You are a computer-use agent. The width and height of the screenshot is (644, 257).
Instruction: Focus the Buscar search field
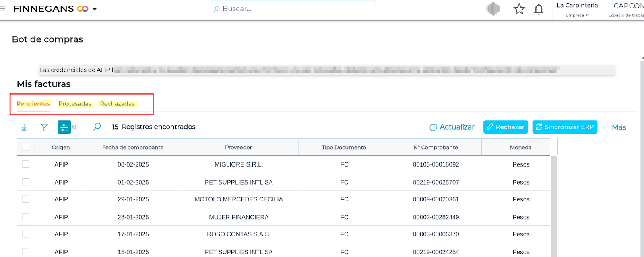pos(293,8)
